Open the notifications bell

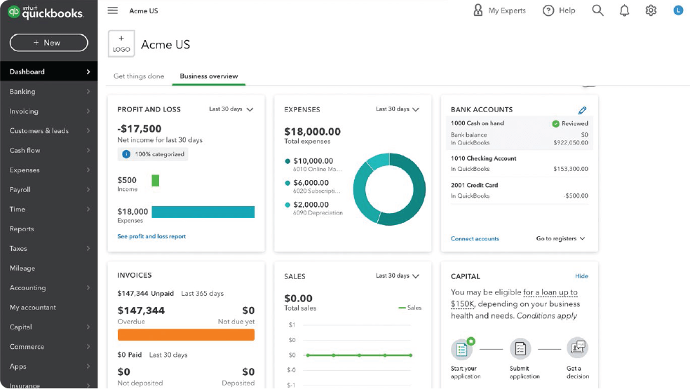[624, 10]
